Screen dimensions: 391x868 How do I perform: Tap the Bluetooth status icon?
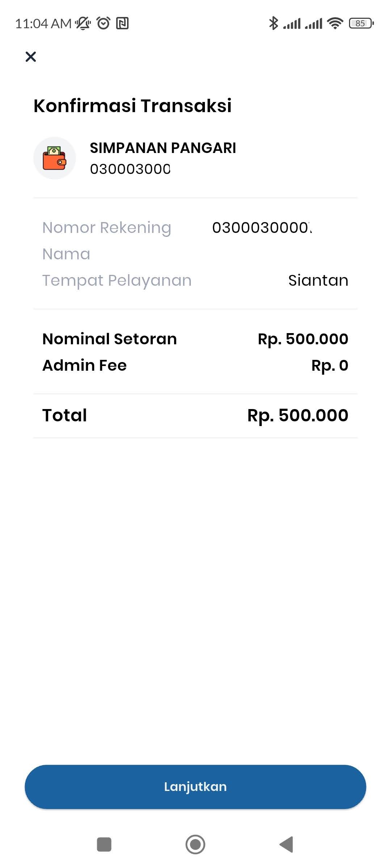[273, 23]
